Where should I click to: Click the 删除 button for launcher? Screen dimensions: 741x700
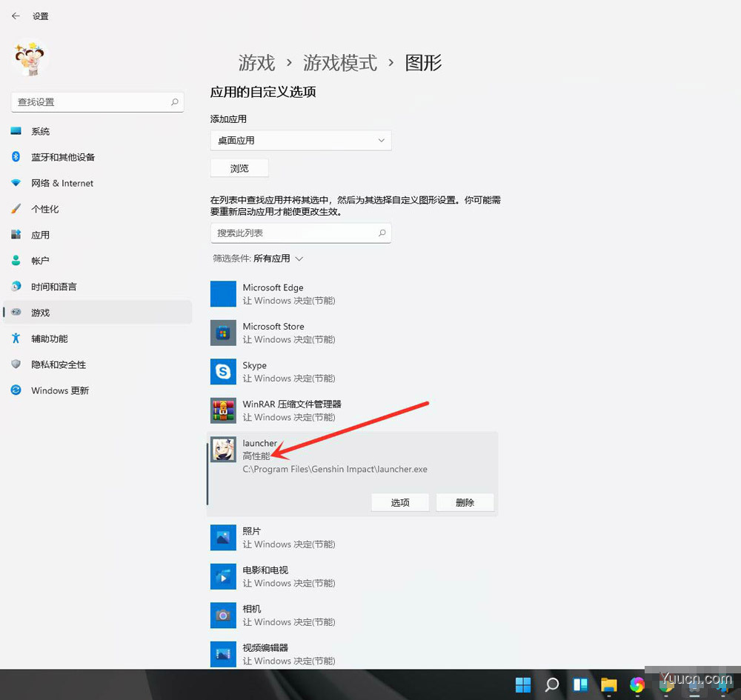[465, 502]
